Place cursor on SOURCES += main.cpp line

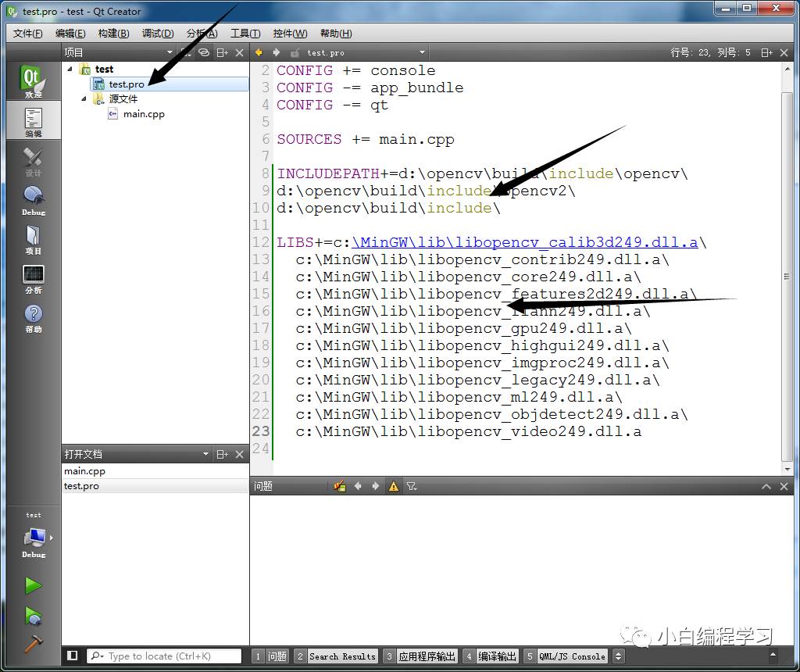pos(366,139)
